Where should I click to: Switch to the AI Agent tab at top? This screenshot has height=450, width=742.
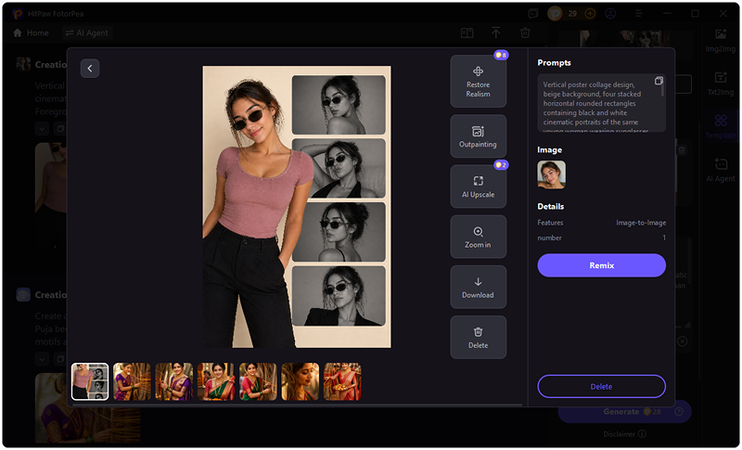click(87, 33)
